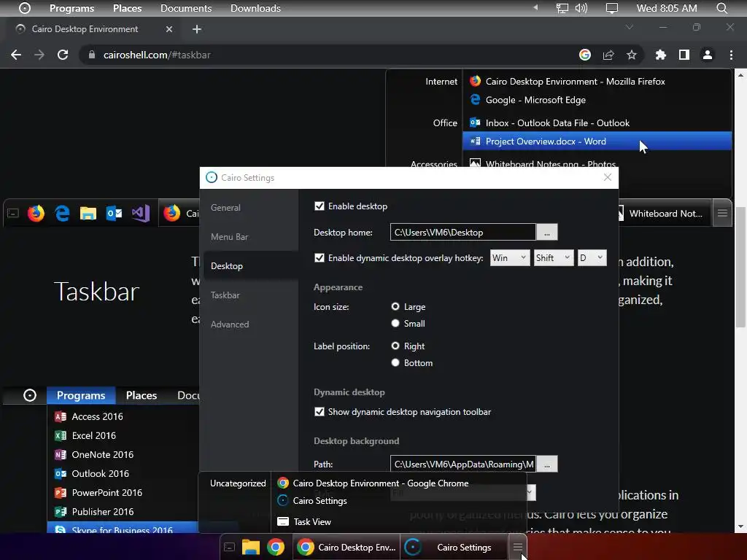
Task: Click Project Overview.docx - Word entry
Action: (597, 141)
